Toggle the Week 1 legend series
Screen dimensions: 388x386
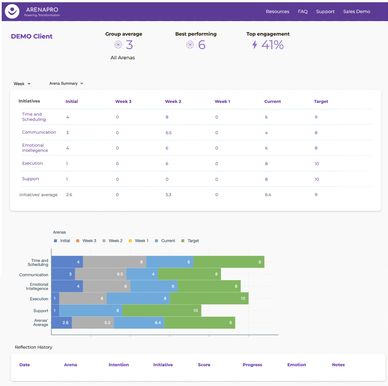click(139, 241)
